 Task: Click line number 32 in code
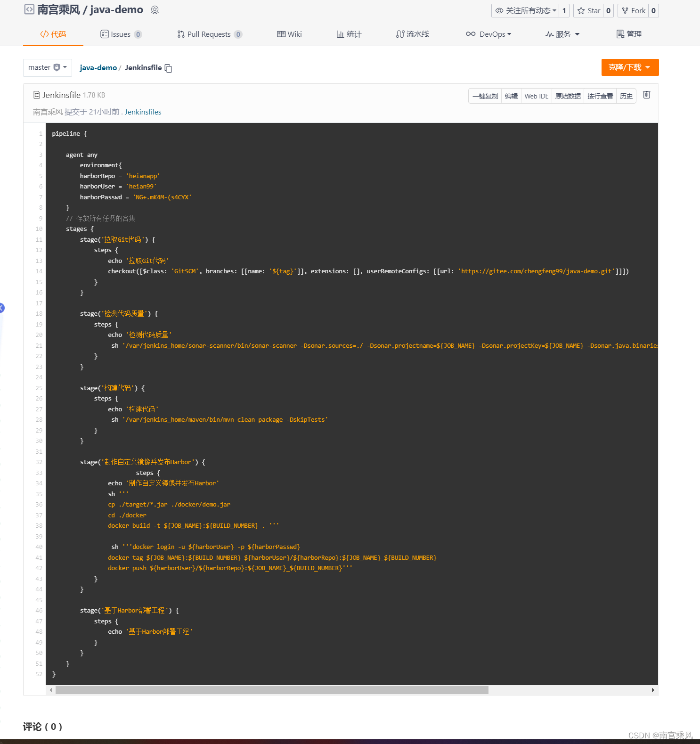39,462
